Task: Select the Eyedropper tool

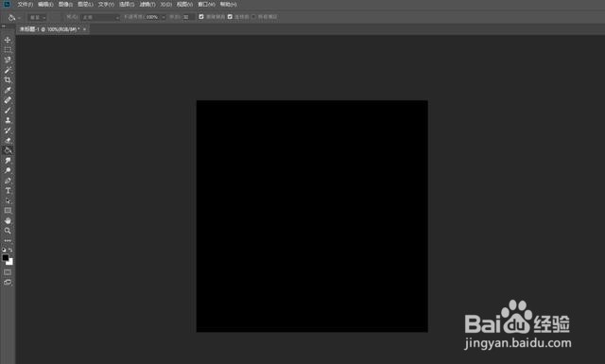Action: (x=8, y=90)
